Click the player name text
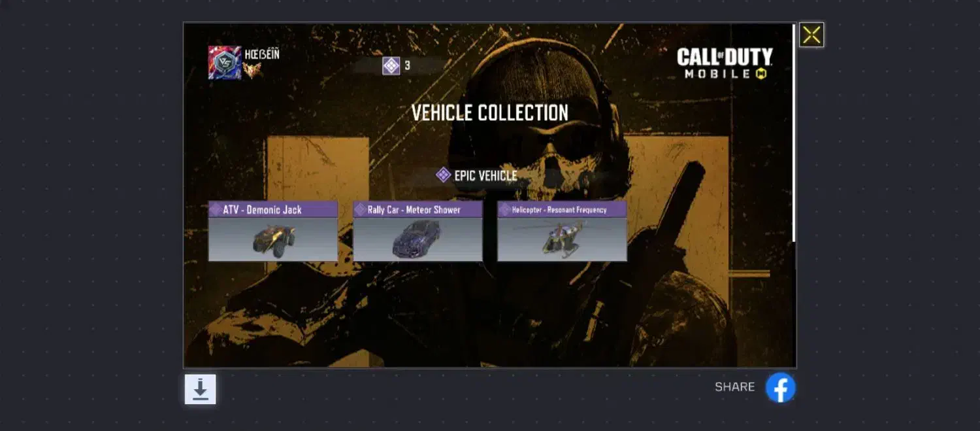 pos(261,54)
